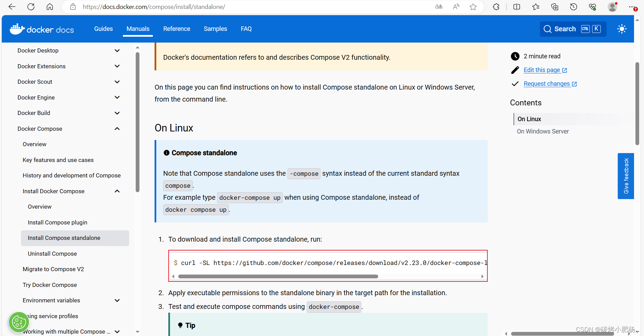Click code block scroll left arrow
Viewport: 644px width, 336px height.
(x=173, y=276)
